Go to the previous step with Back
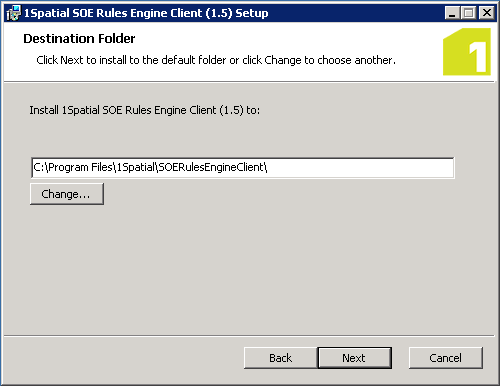This screenshot has width=500, height=386. click(280, 358)
